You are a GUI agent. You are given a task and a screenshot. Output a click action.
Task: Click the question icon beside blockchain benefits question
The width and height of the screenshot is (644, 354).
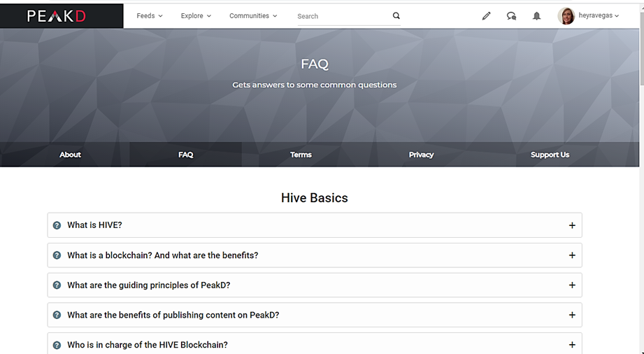[x=57, y=255]
